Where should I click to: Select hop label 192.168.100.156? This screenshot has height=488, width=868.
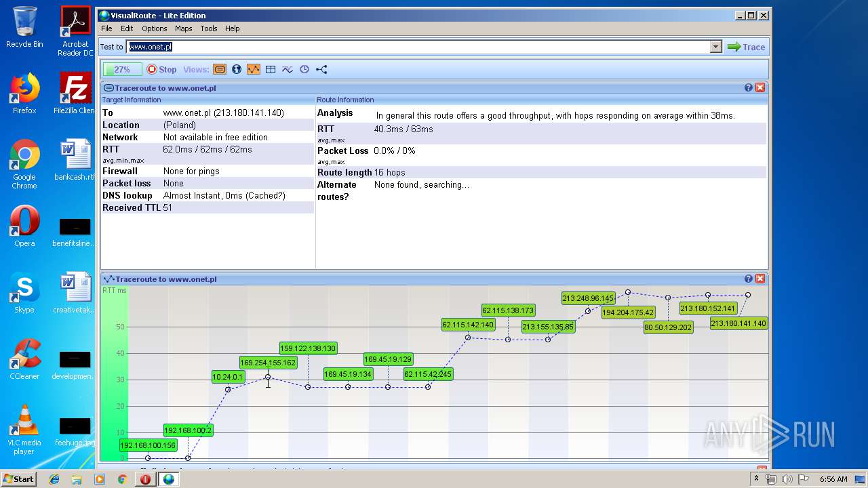point(148,445)
